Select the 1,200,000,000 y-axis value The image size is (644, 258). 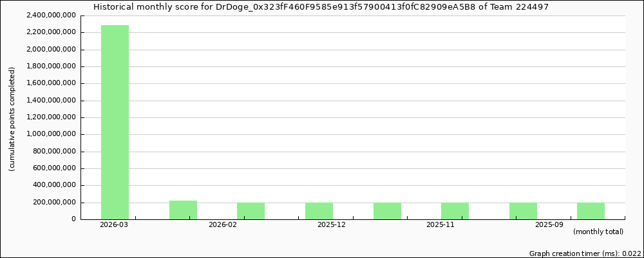51,117
